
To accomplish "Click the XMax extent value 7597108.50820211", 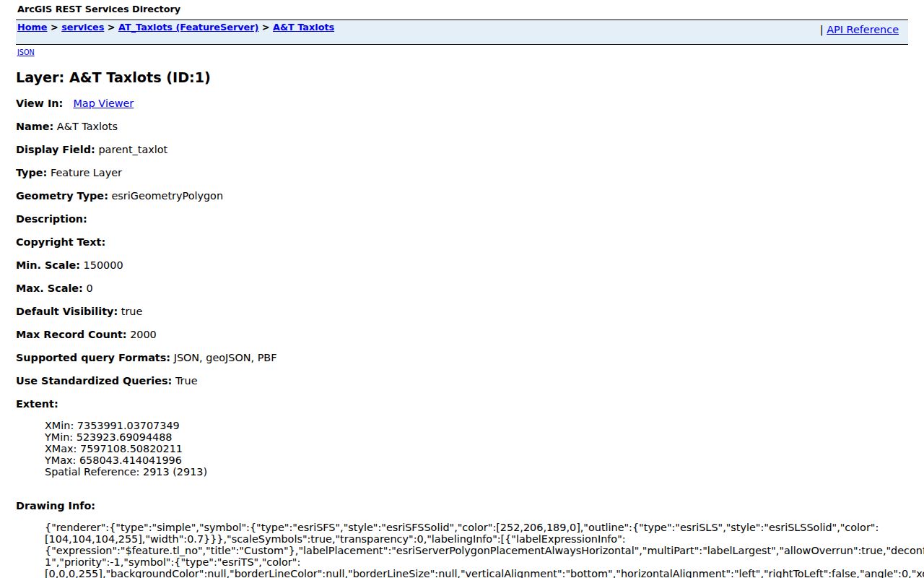I will (x=131, y=449).
